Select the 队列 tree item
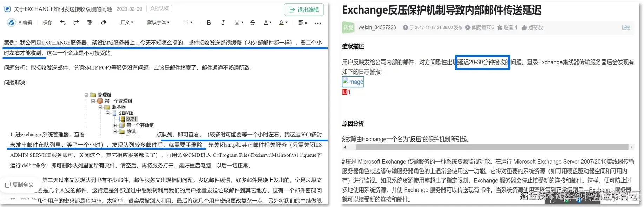644x207 pixels. pos(131,119)
